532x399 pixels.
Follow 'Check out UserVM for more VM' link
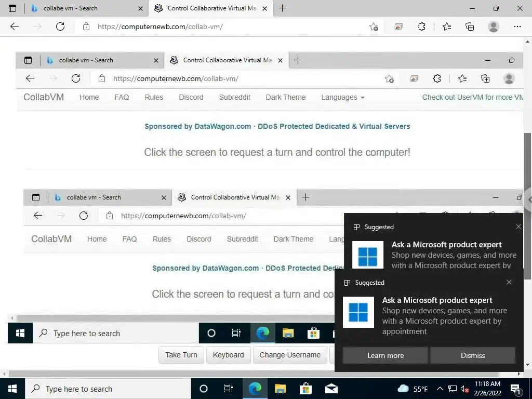pos(473,97)
